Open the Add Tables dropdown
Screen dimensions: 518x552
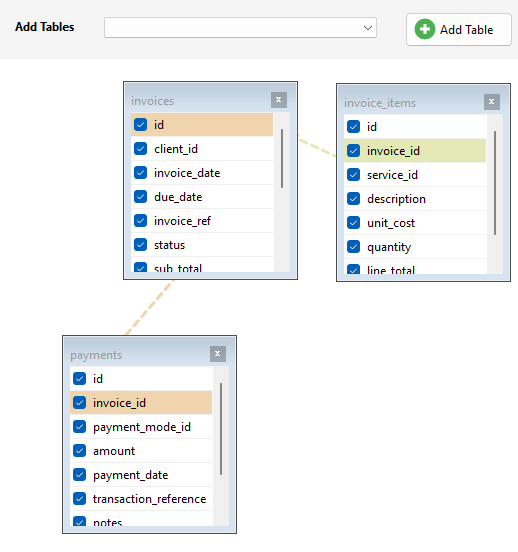click(x=240, y=27)
